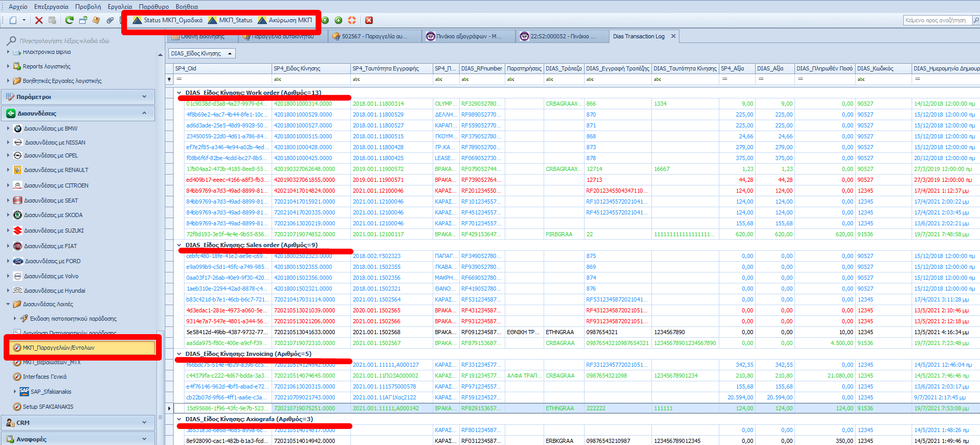Open the Εργαλεία menu

pos(120,7)
